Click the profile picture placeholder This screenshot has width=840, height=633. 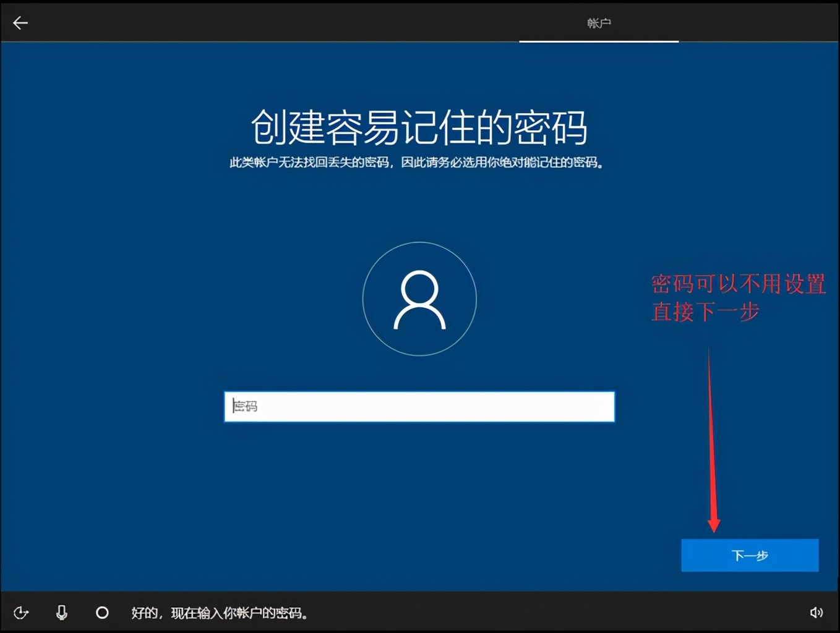419,299
